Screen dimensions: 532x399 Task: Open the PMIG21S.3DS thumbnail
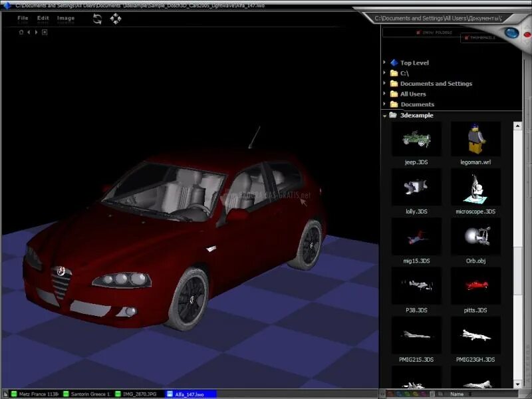[416, 335]
